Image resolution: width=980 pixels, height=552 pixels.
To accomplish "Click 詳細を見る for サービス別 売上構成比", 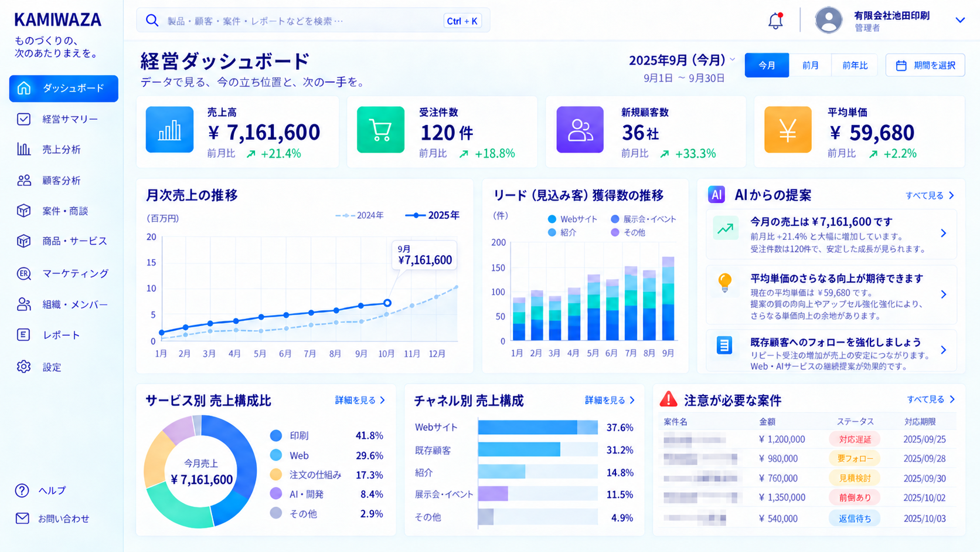I will (x=360, y=400).
